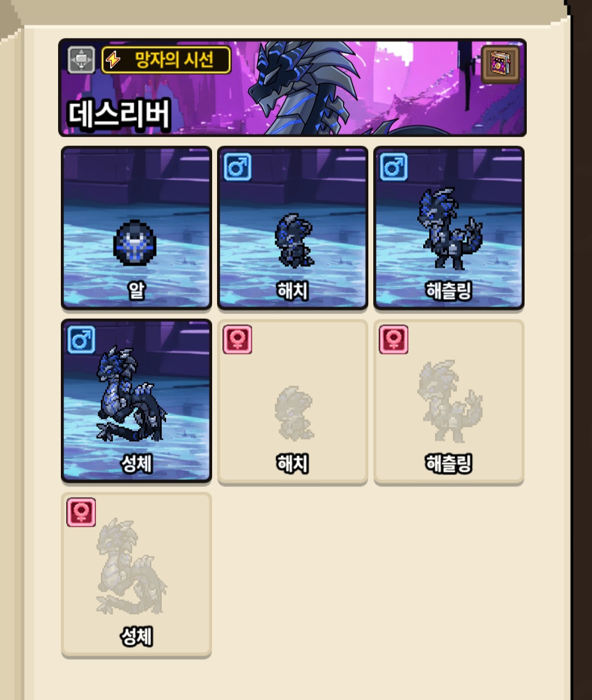Tap the female symbol on locked 성체 card
The image size is (592, 700).
(81, 512)
